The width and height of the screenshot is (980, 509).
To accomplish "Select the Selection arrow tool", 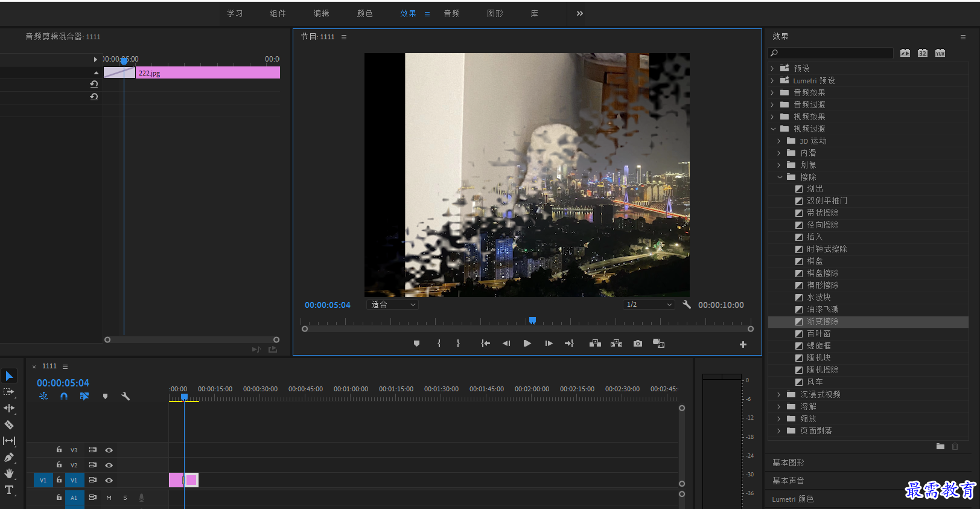I will [9, 376].
